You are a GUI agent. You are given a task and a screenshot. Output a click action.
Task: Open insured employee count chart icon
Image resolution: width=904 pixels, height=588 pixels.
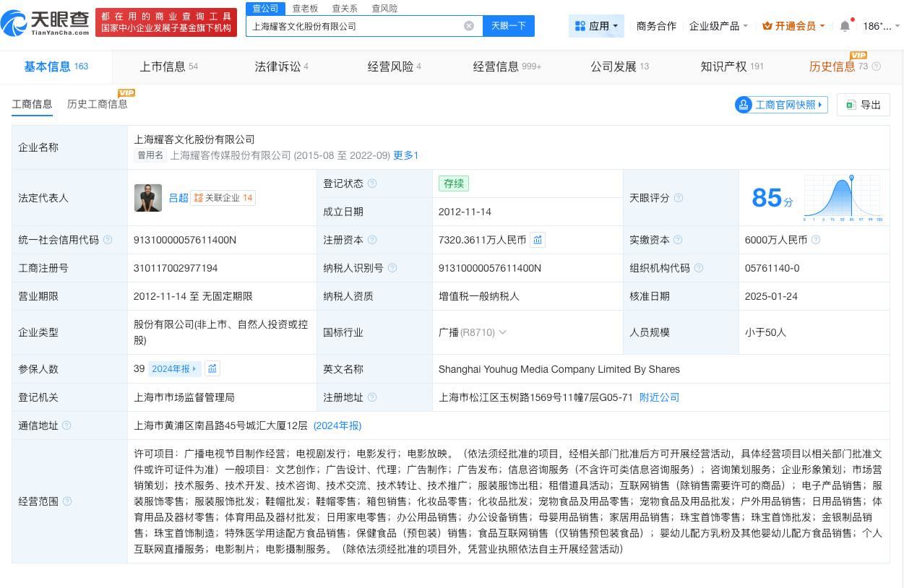point(212,368)
